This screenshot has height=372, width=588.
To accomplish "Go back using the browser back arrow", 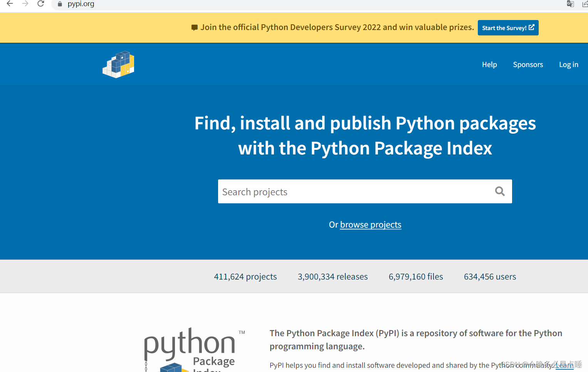I will coord(10,4).
